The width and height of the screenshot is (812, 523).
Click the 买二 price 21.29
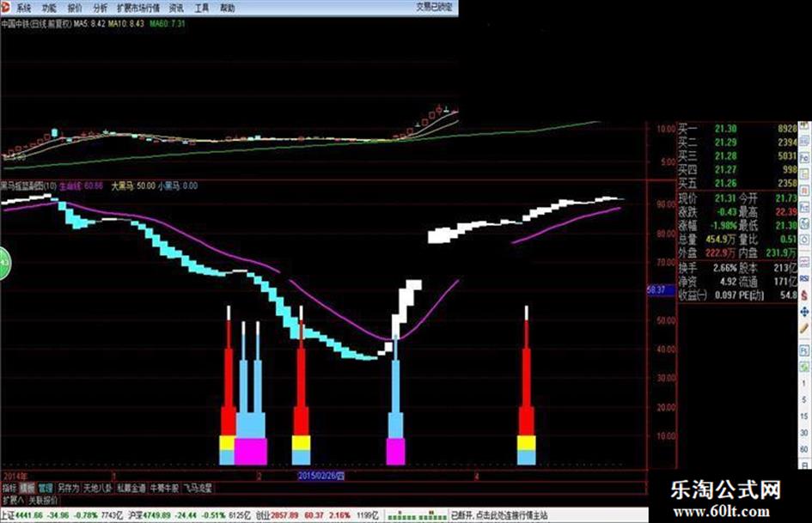[725, 143]
